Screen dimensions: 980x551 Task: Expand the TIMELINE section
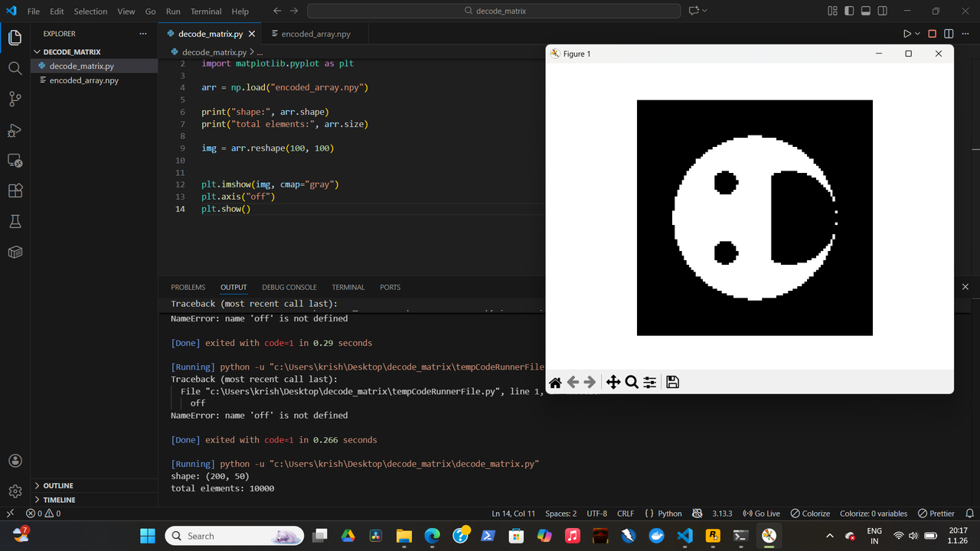click(x=59, y=500)
